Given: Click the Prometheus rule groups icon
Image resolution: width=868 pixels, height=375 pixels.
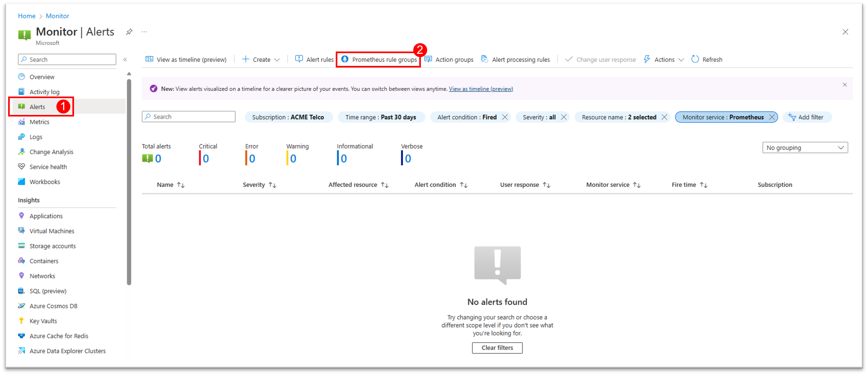Looking at the screenshot, I should (x=344, y=59).
